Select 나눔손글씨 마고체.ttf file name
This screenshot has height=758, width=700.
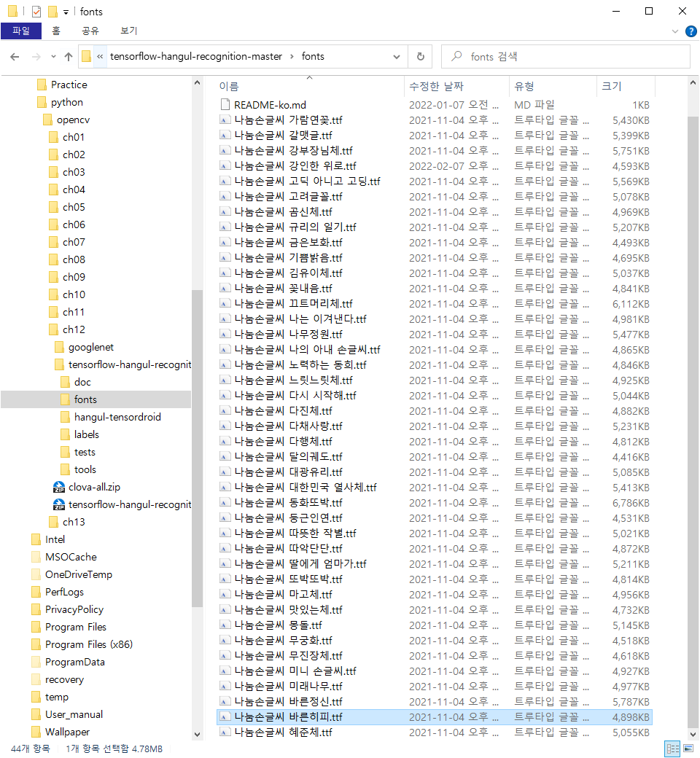click(284, 595)
